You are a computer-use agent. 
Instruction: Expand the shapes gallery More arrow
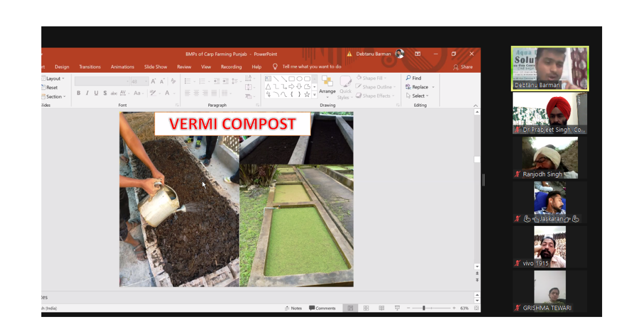tap(315, 95)
